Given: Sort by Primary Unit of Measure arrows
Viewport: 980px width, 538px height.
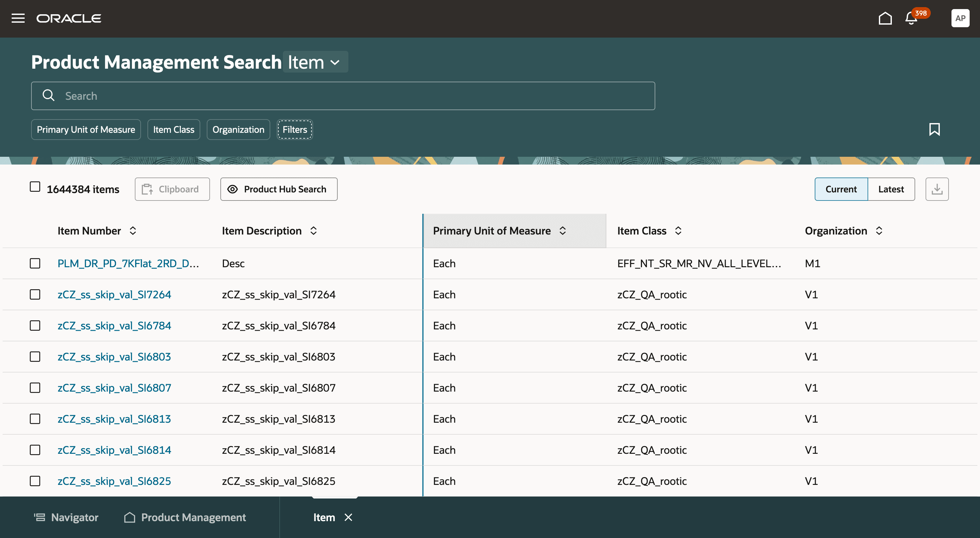Looking at the screenshot, I should [x=562, y=231].
